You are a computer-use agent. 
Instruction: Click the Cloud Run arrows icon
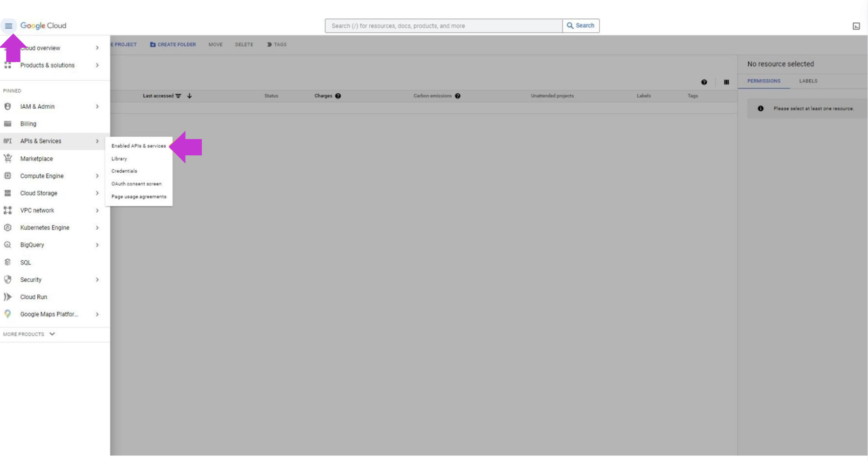pos(7,297)
